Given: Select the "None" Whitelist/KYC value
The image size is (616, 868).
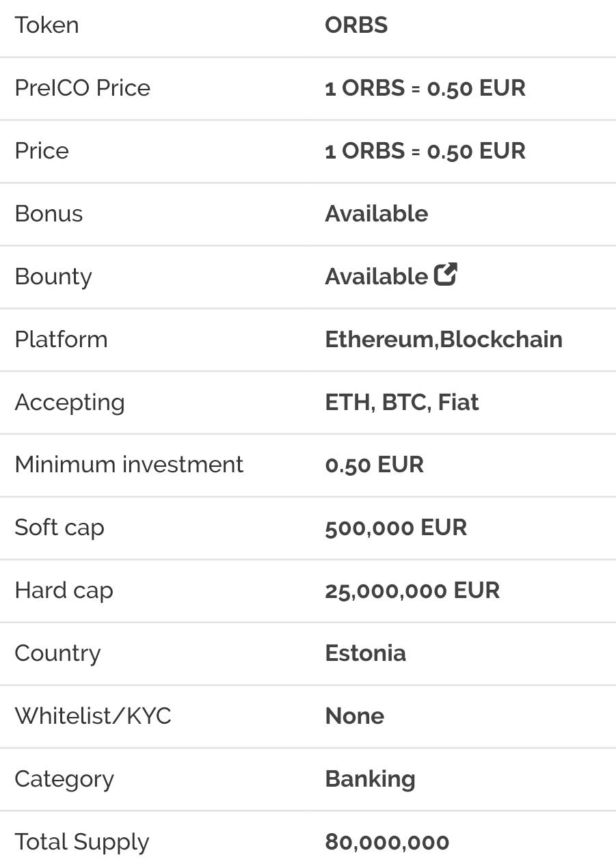Looking at the screenshot, I should click(x=354, y=716).
